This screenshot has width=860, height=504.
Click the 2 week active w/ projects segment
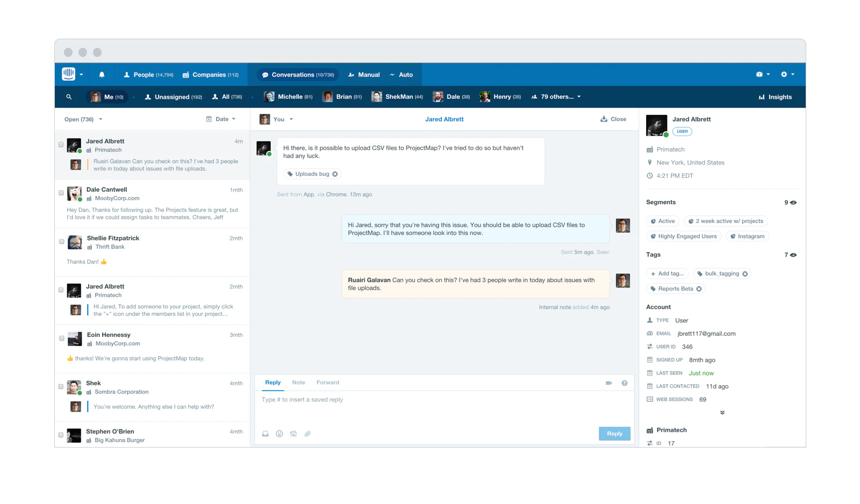pos(726,221)
